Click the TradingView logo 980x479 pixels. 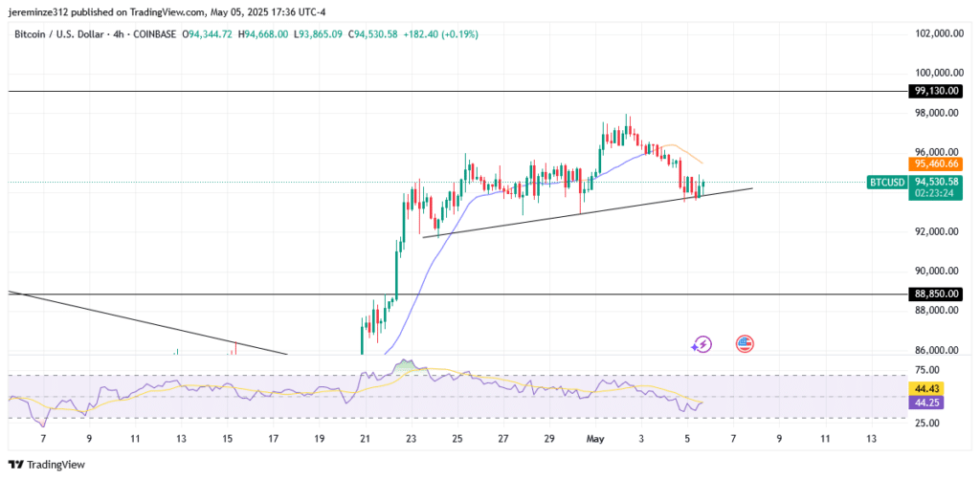click(46, 465)
